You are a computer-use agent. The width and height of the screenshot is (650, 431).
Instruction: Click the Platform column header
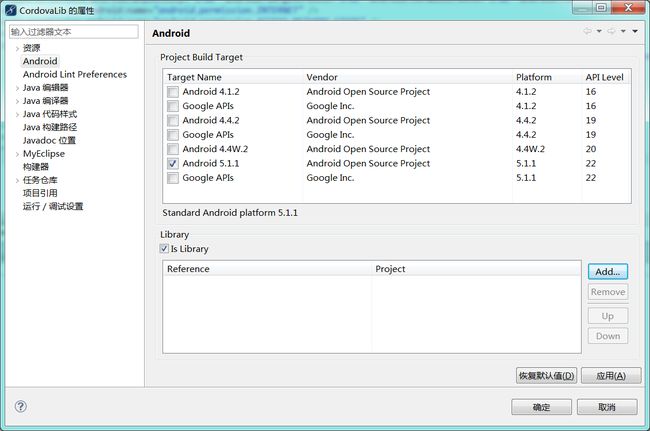click(547, 77)
